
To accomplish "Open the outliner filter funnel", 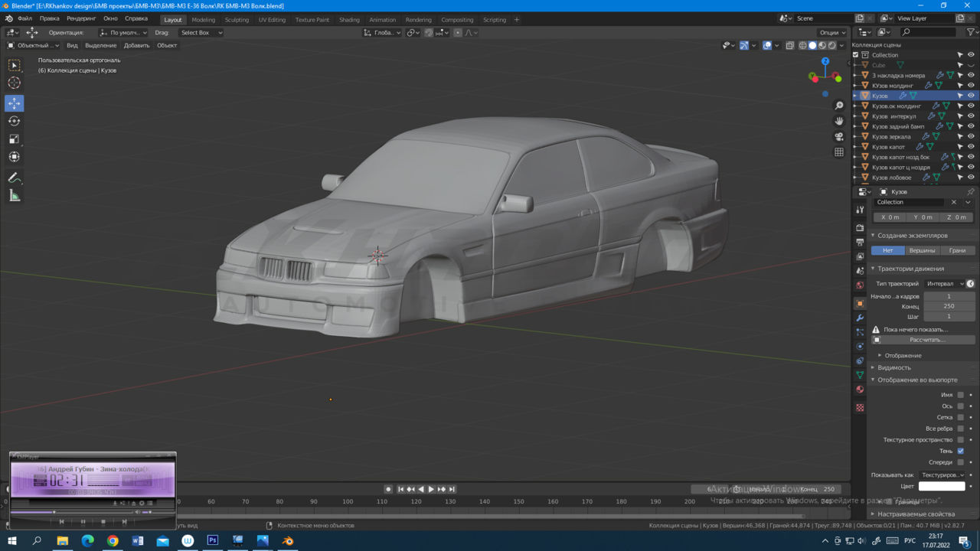I will coord(971,32).
